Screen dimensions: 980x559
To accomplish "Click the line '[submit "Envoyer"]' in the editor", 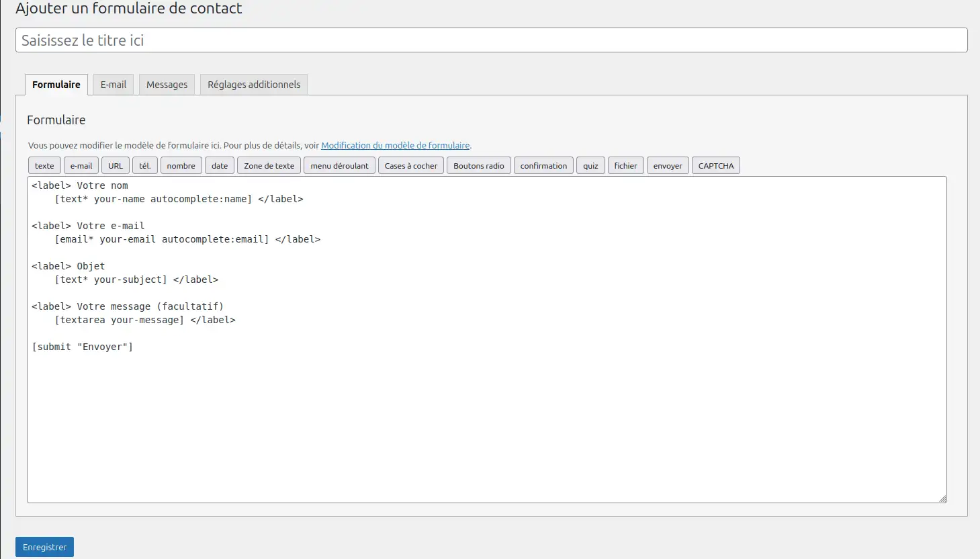I will tap(83, 347).
